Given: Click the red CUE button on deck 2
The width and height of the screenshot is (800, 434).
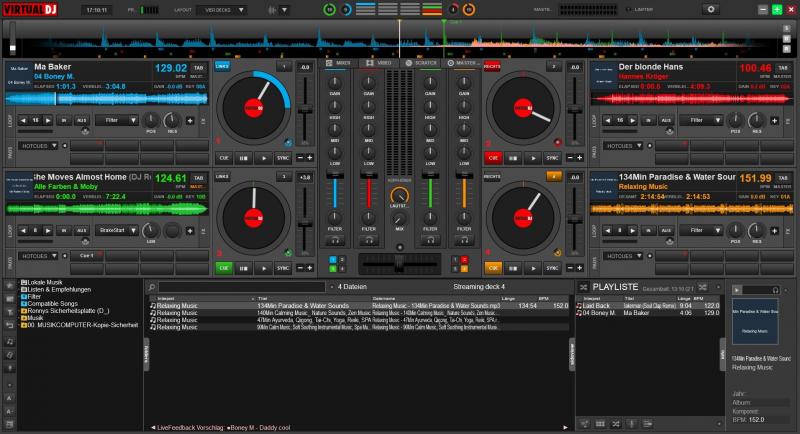Looking at the screenshot, I should (x=493, y=158).
